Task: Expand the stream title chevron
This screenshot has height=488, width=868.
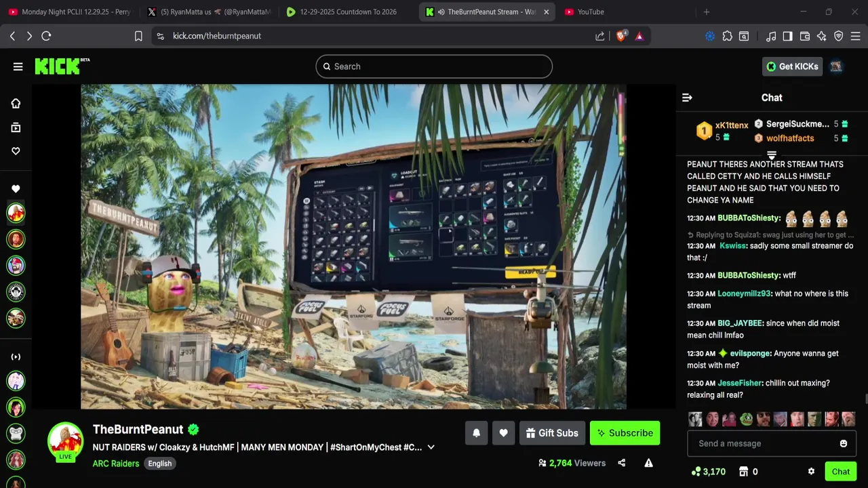Action: [431, 447]
